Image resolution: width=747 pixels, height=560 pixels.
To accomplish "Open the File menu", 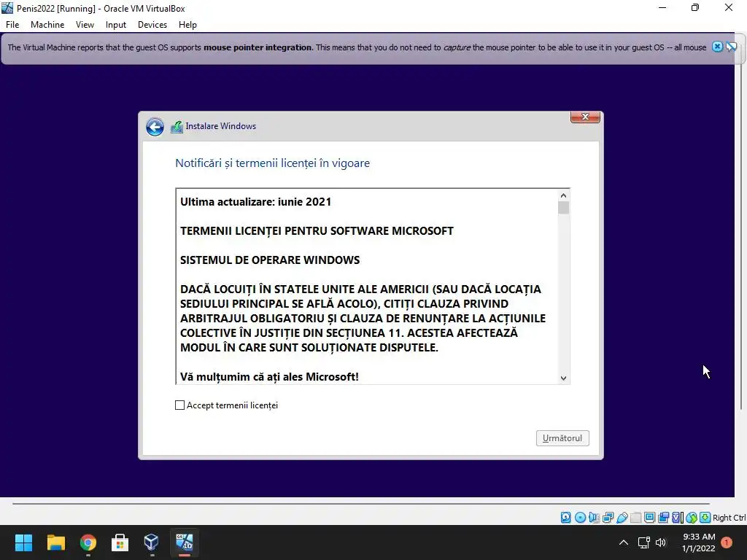I will [12, 25].
